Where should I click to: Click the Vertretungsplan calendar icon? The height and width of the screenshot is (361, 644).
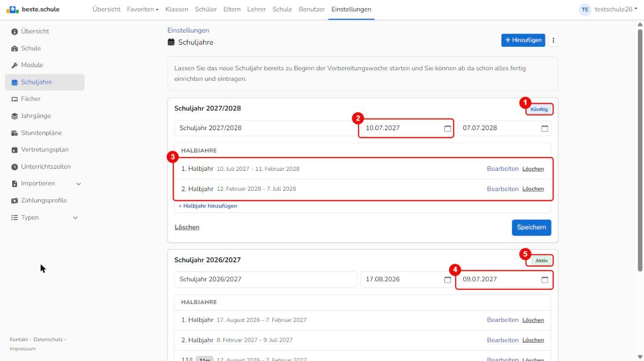(14, 150)
